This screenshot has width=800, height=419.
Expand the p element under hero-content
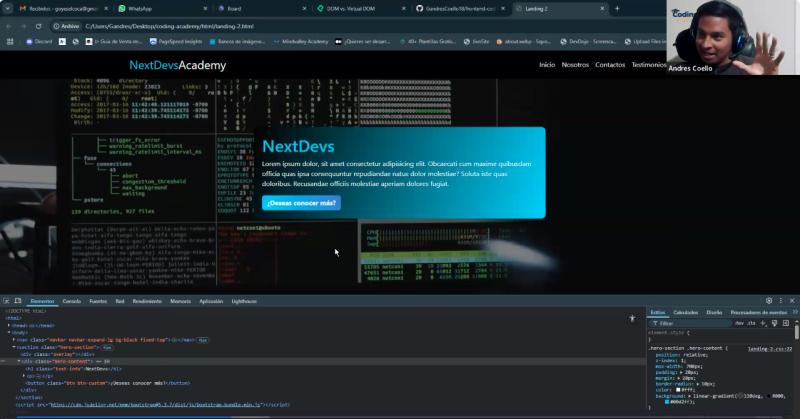[x=24, y=376]
